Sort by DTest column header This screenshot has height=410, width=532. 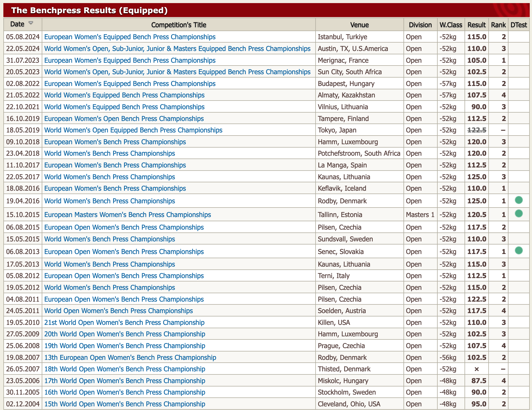pyautogui.click(x=519, y=25)
